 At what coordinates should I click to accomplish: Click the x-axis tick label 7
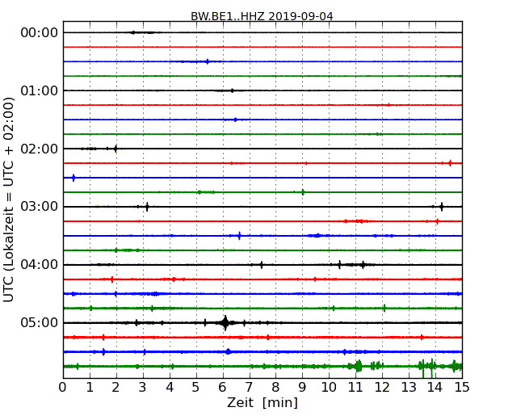click(249, 388)
